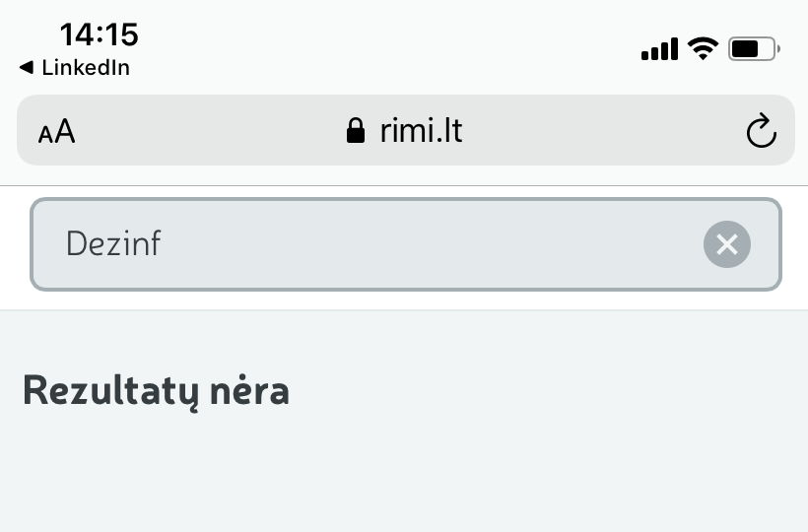The height and width of the screenshot is (532, 808).
Task: Clear the search field with X
Action: [727, 244]
